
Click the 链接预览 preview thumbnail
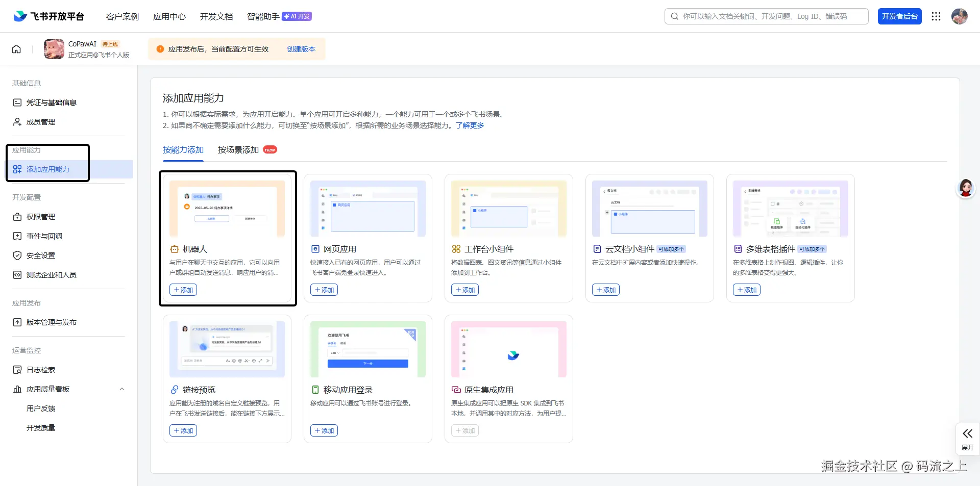(227, 349)
